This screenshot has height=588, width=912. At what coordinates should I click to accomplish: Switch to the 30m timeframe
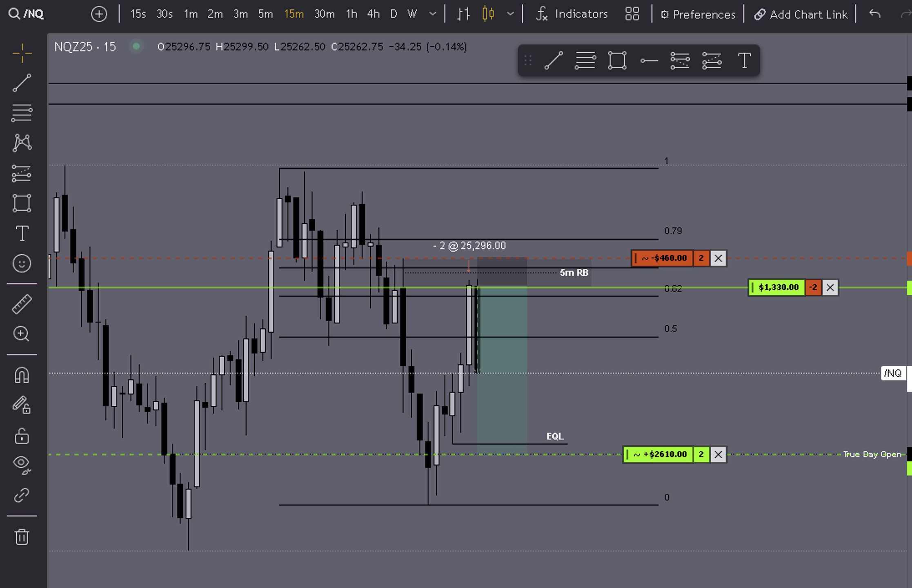point(325,14)
